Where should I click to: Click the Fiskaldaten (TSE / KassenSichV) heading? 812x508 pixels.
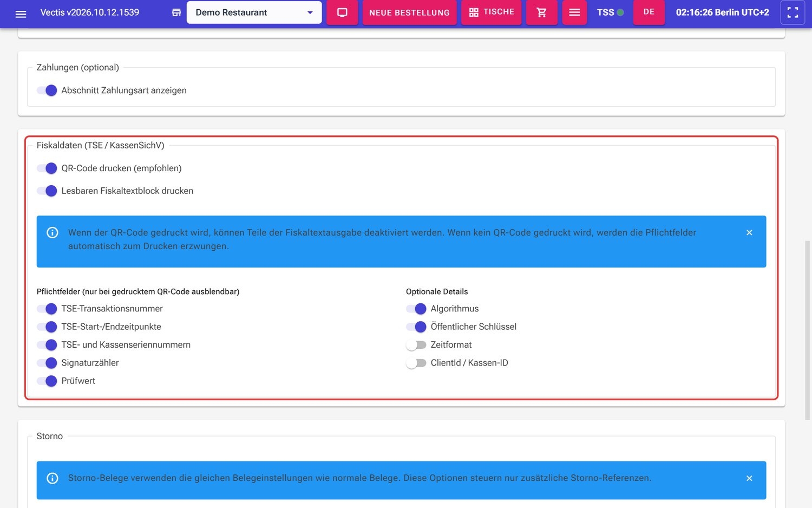pyautogui.click(x=101, y=145)
